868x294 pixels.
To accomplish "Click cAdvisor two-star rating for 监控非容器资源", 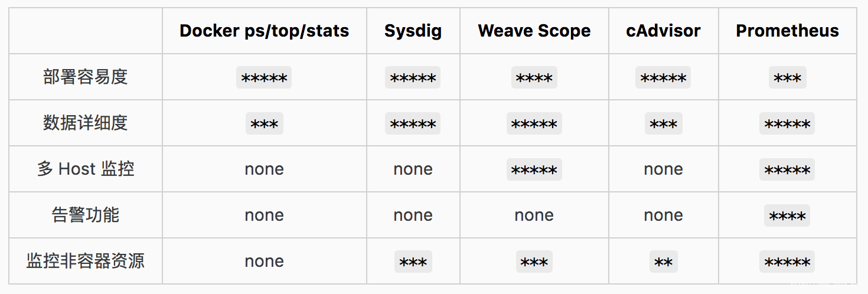I will tap(663, 262).
